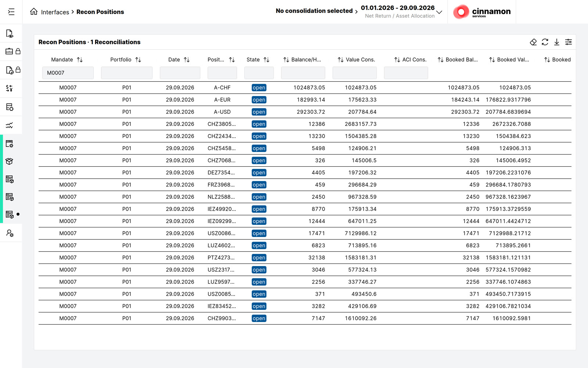The image size is (588, 368).
Task: Open the user settings sidebar icon
Action: pos(10,233)
